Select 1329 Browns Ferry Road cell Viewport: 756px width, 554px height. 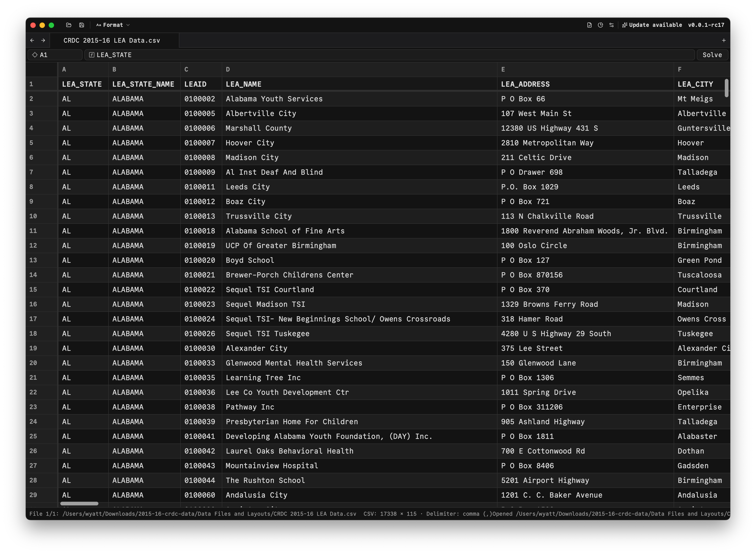click(x=585, y=304)
